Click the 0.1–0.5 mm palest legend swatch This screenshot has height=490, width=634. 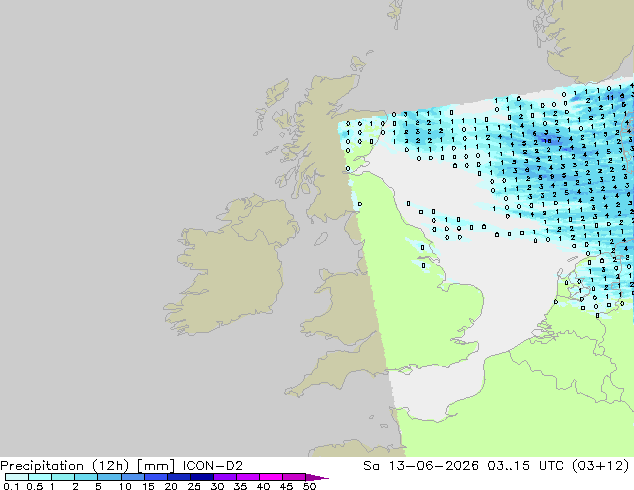click(17, 477)
